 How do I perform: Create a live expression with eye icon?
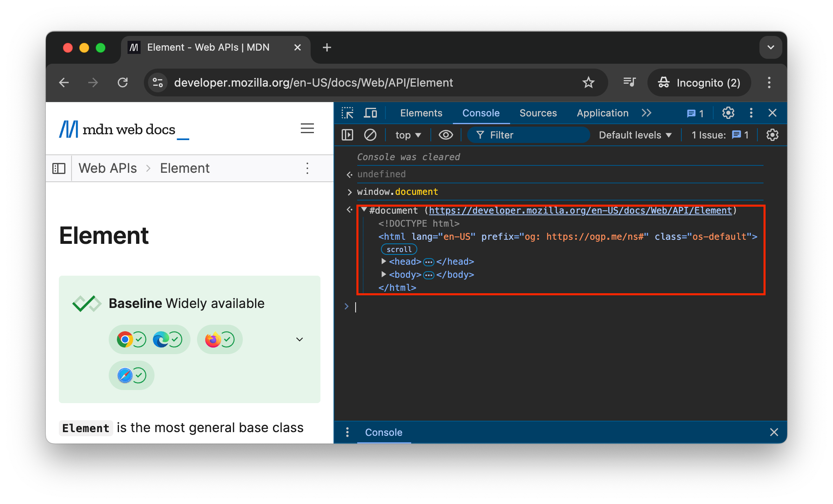tap(446, 135)
